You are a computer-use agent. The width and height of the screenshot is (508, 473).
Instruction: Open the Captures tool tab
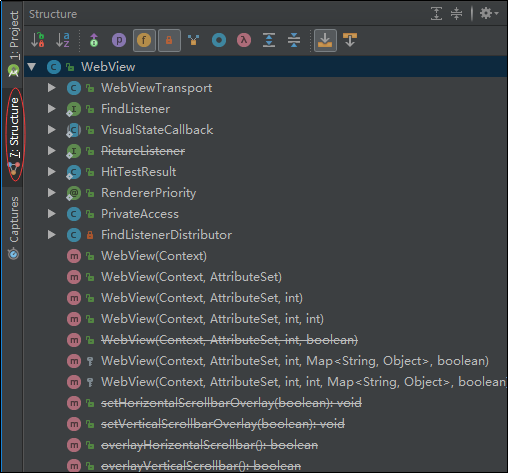click(14, 228)
